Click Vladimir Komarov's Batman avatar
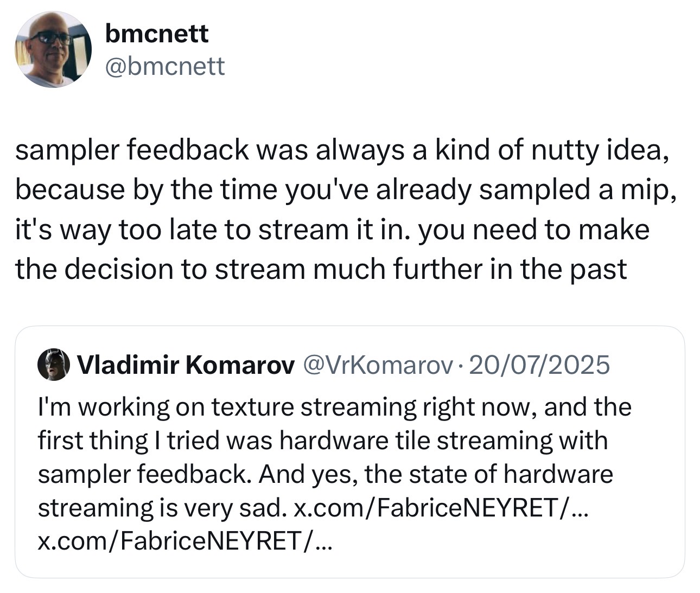Screen dimensions: 700x593 54,365
